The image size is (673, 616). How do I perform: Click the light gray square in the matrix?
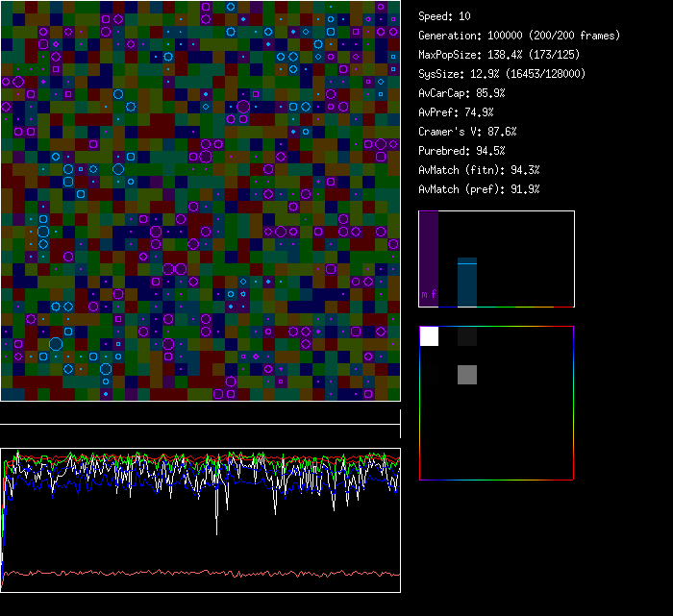(x=467, y=375)
